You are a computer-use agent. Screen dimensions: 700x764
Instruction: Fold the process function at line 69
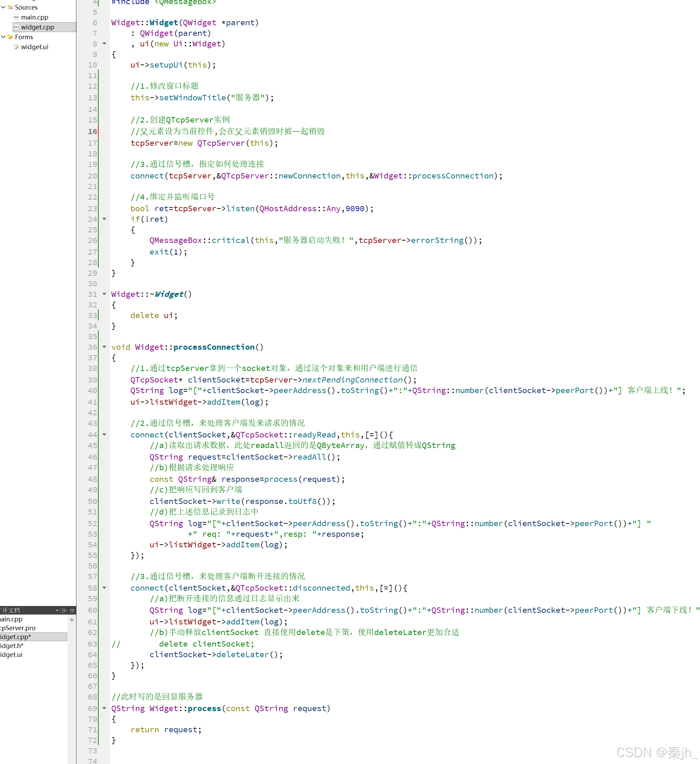pos(104,708)
